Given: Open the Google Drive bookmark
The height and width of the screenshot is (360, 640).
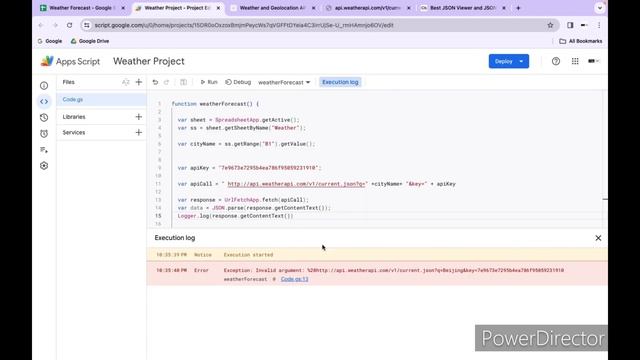Looking at the screenshot, I should point(90,41).
